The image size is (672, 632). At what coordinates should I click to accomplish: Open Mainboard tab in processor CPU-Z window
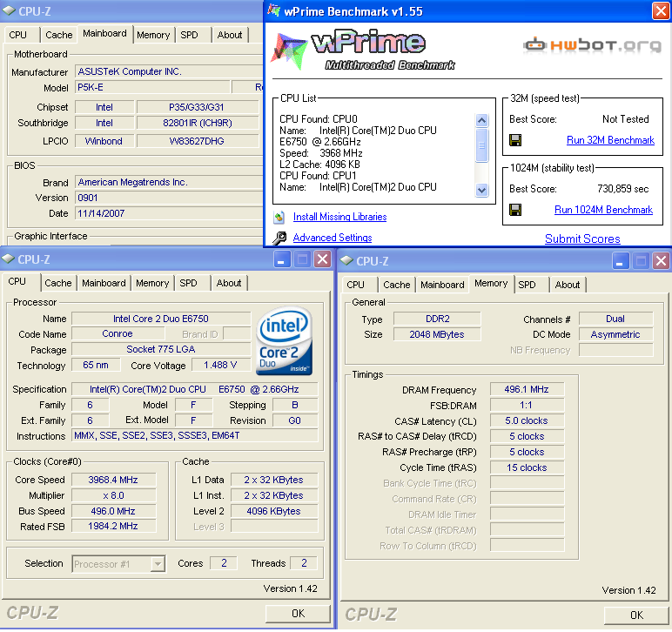tap(104, 283)
